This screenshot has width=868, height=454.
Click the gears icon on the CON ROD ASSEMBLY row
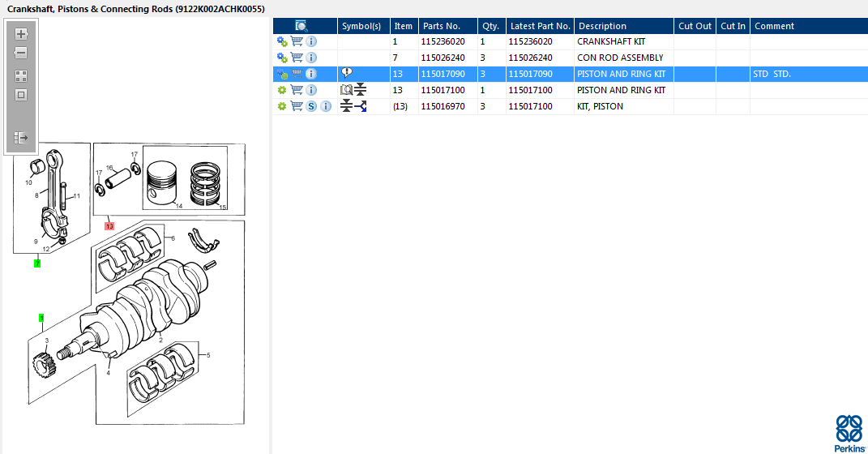pyautogui.click(x=282, y=58)
